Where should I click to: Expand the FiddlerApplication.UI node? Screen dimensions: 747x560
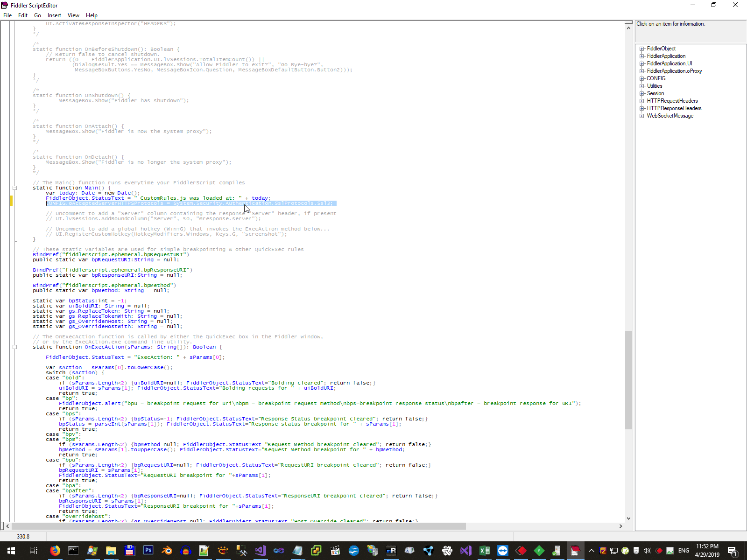[x=642, y=64]
